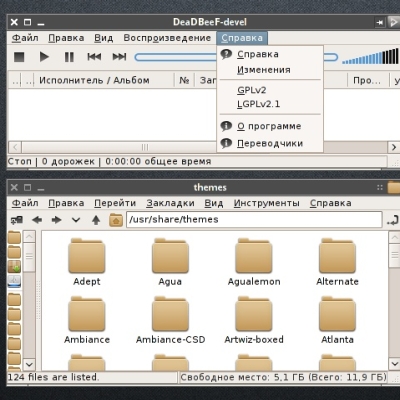Open the Artwiz-boxed folder
The image size is (400, 400).
click(254, 321)
